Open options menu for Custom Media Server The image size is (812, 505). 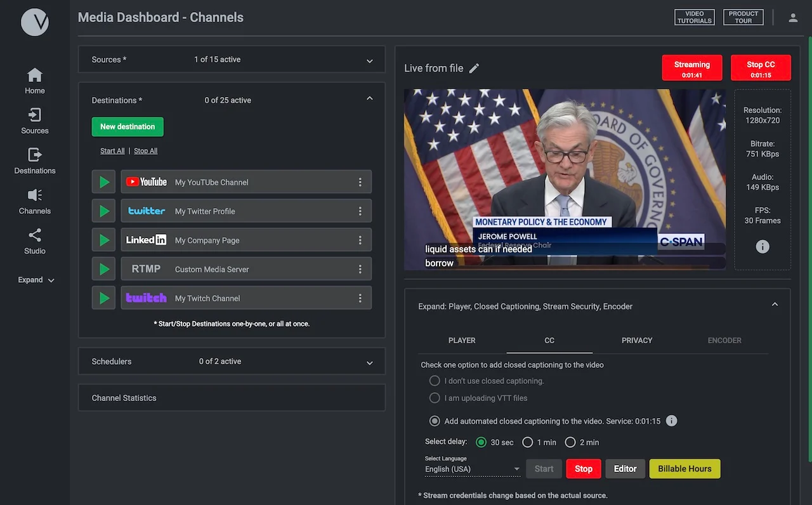tap(360, 269)
